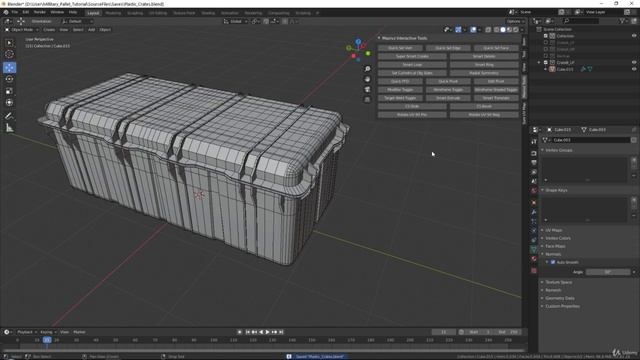Uncheck the Collection row checkbox in outliner

pyautogui.click(x=546, y=36)
